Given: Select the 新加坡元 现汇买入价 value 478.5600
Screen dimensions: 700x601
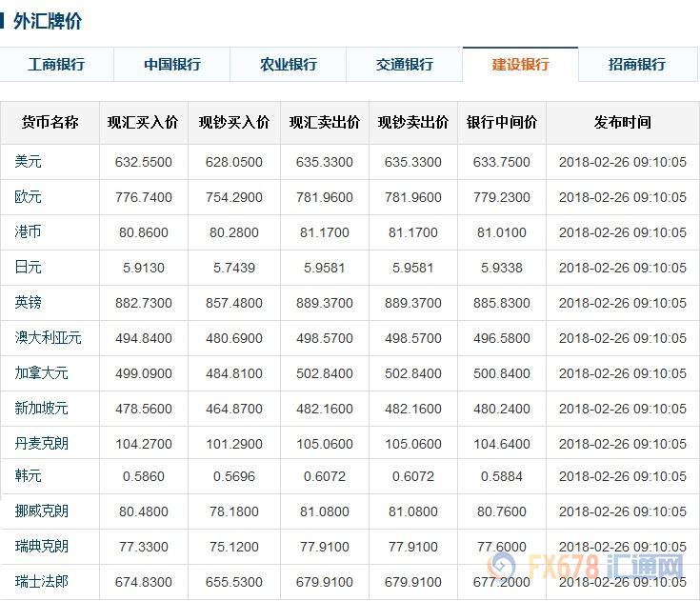Looking at the screenshot, I should [143, 409].
